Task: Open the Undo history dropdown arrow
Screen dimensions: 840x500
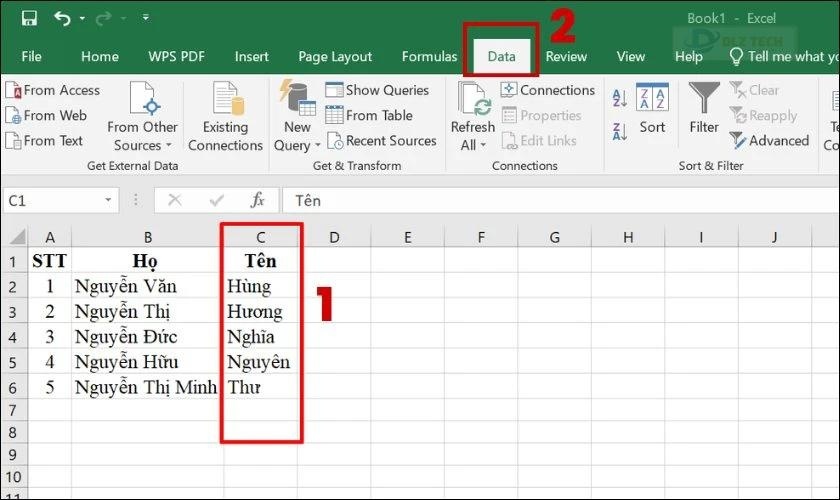Action: click(x=82, y=18)
